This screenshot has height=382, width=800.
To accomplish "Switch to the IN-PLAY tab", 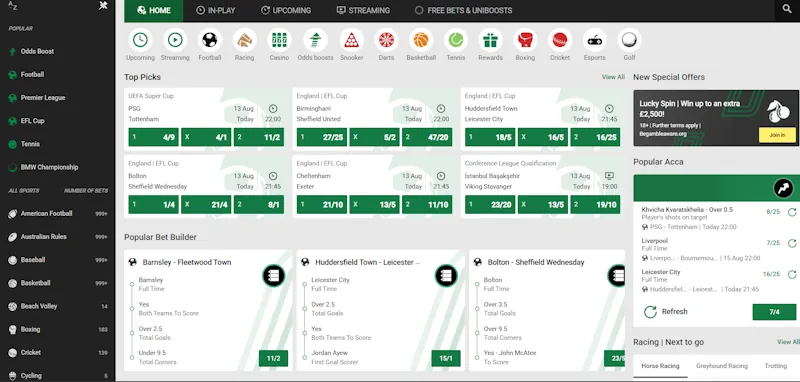I will [215, 11].
